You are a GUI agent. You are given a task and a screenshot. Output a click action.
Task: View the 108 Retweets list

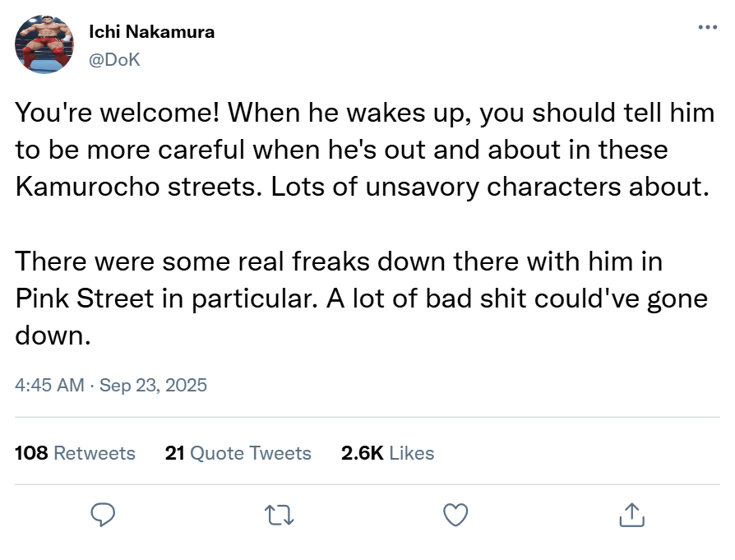76,452
